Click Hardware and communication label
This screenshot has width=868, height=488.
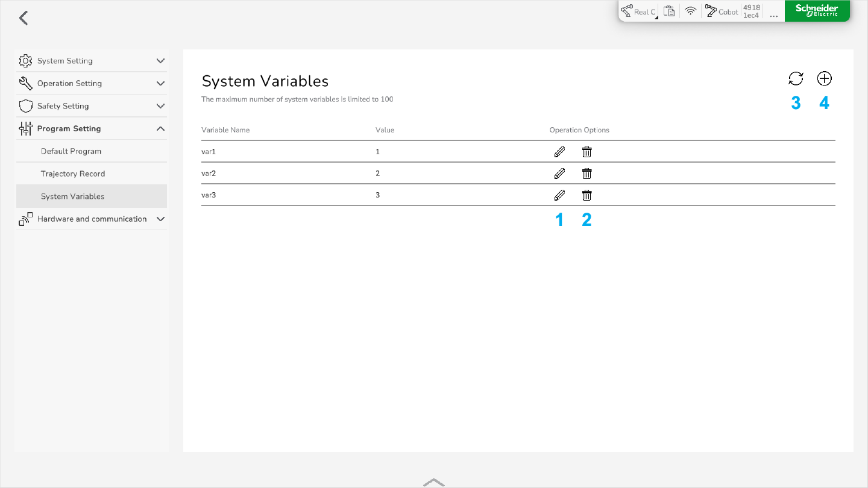pos(92,219)
